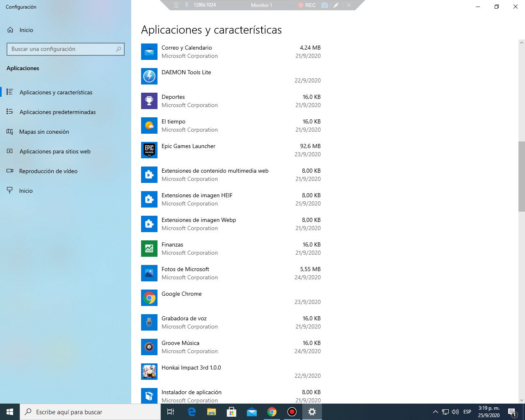Click the Finanzas chart icon
The height and width of the screenshot is (420, 525).
[149, 249]
